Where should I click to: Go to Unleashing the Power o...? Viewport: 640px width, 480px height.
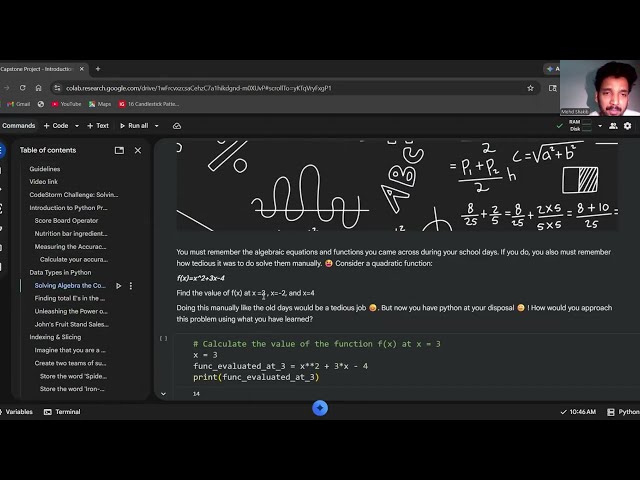pyautogui.click(x=71, y=311)
